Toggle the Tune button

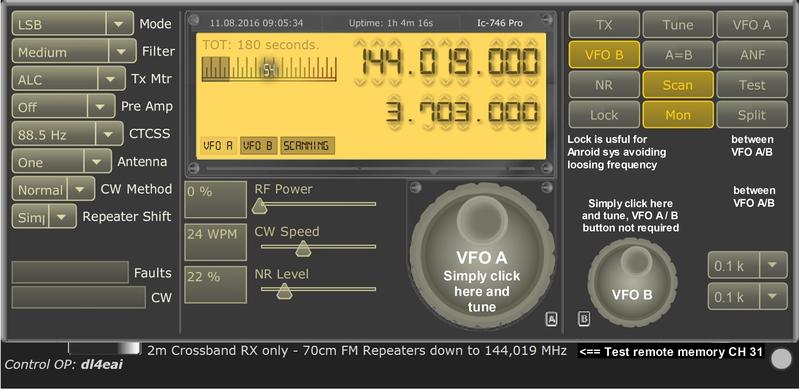[x=678, y=25]
